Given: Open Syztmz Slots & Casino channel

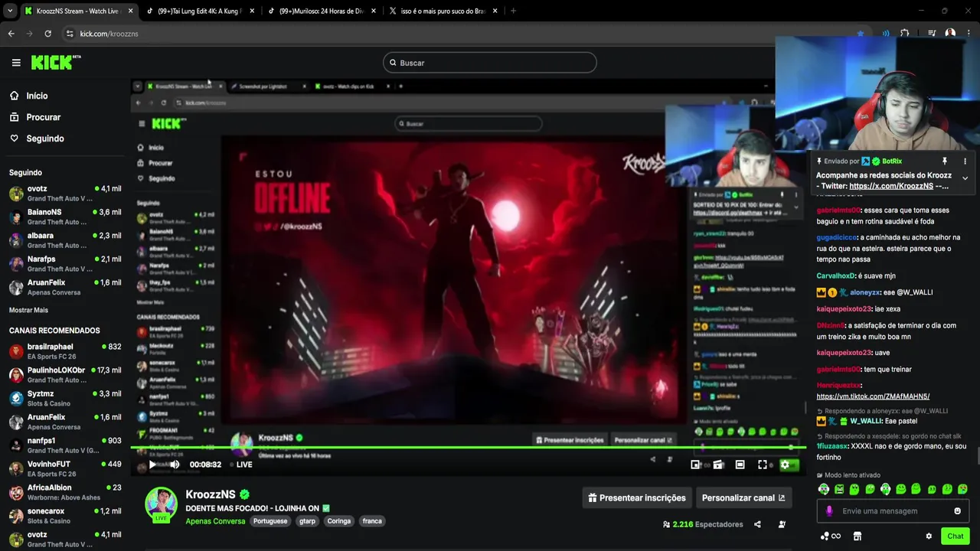Looking at the screenshot, I should (65, 398).
